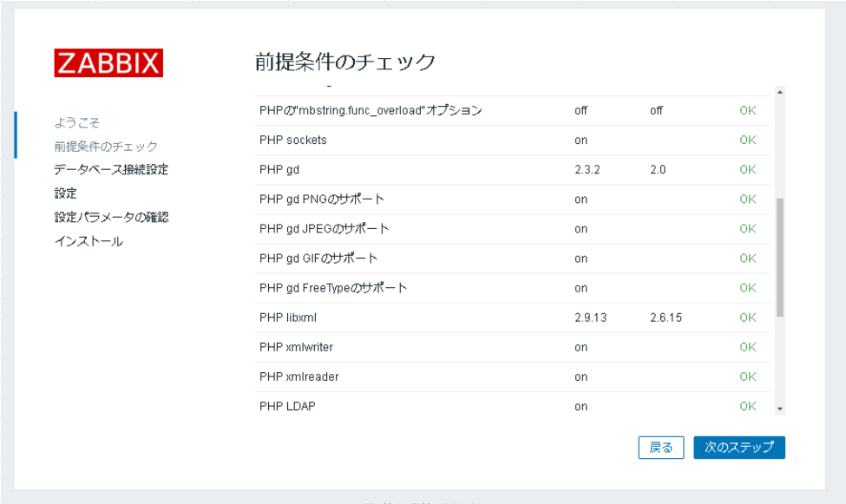Click PHP gd PNGのサポート row label
The image size is (846, 504).
click(322, 200)
